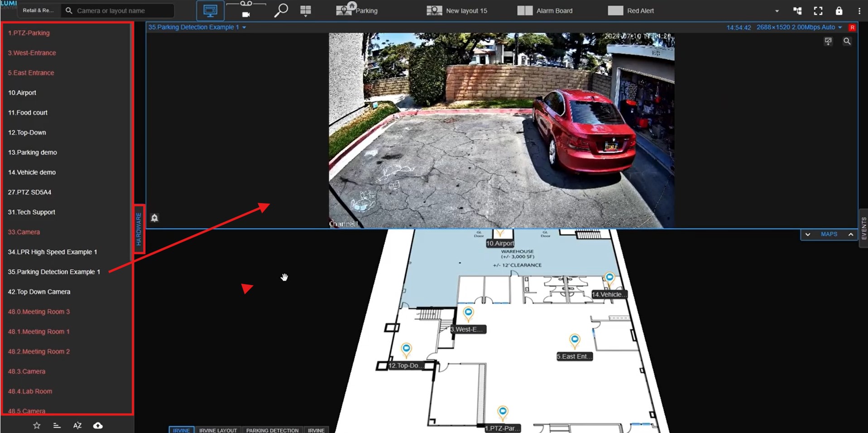Open the camera title dropdown arrow
Screen dimensions: 868x433
[244, 28]
